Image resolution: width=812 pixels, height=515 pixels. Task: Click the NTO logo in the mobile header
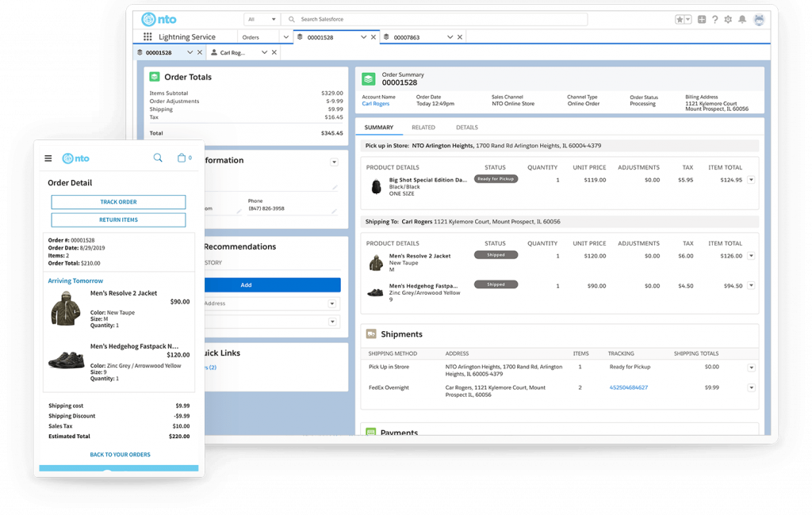click(x=76, y=158)
